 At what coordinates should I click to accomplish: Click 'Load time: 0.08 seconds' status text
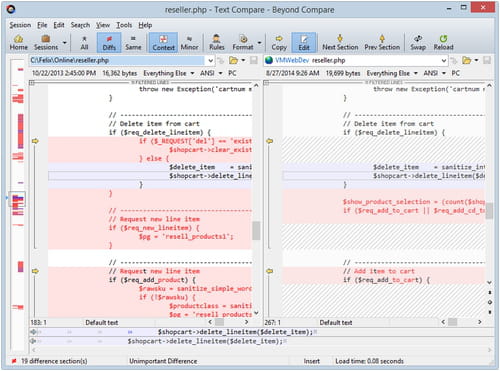(x=369, y=361)
